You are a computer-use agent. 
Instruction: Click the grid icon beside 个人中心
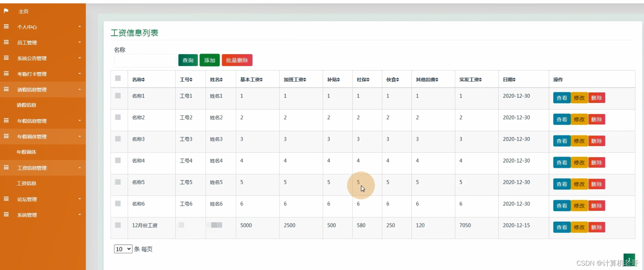(x=6, y=26)
